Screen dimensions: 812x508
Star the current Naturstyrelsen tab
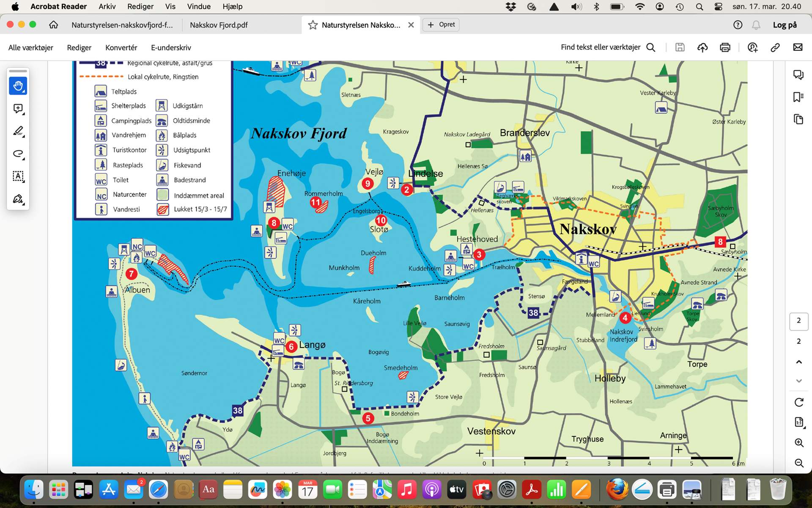[313, 25]
